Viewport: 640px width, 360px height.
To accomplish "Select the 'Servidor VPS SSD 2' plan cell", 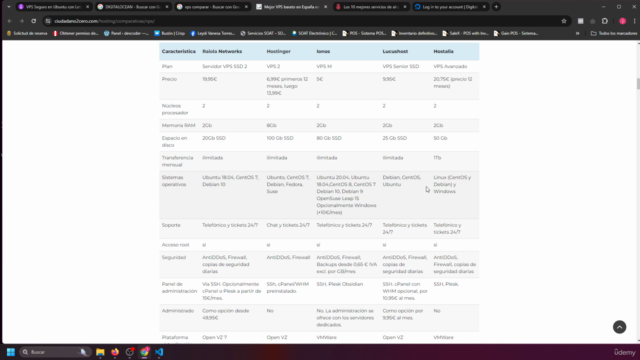I will pos(224,66).
